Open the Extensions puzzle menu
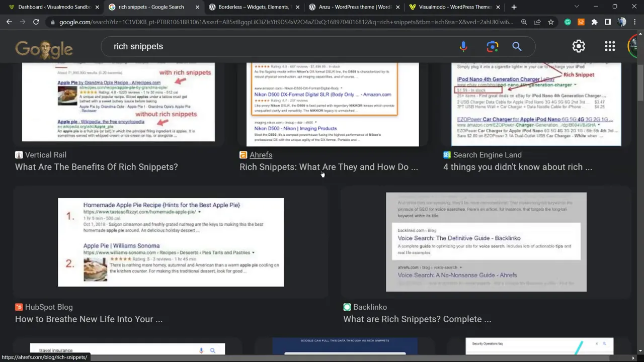The width and height of the screenshot is (644, 362). (x=594, y=22)
